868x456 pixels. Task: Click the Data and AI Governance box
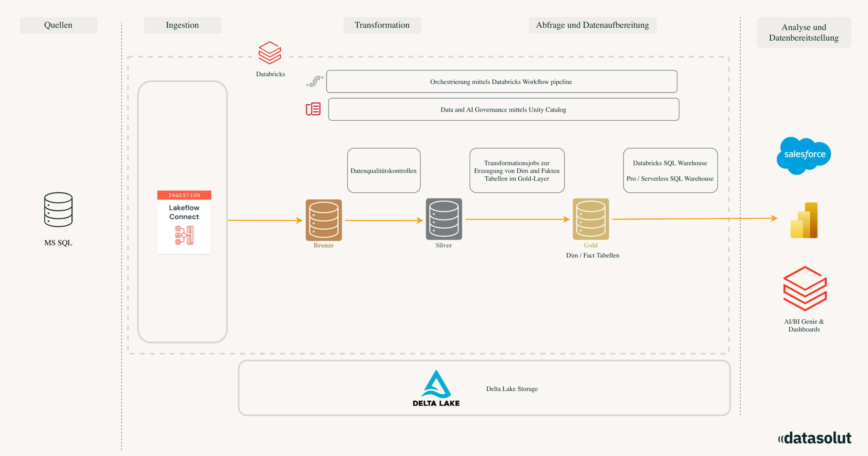[503, 109]
